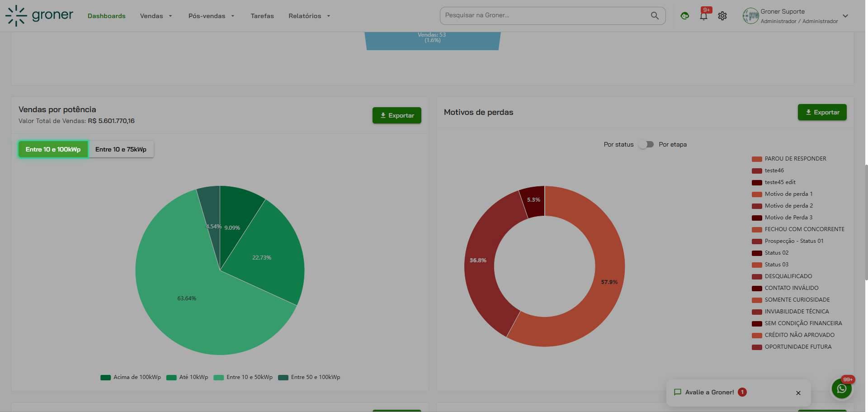Toggle Status 03 legend entry
Image resolution: width=868 pixels, height=412 pixels.
770,265
